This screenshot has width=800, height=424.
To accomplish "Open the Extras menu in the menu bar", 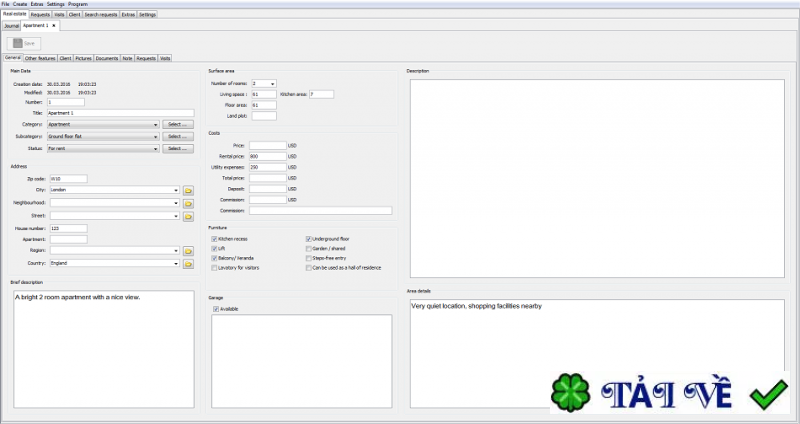I will [37, 4].
